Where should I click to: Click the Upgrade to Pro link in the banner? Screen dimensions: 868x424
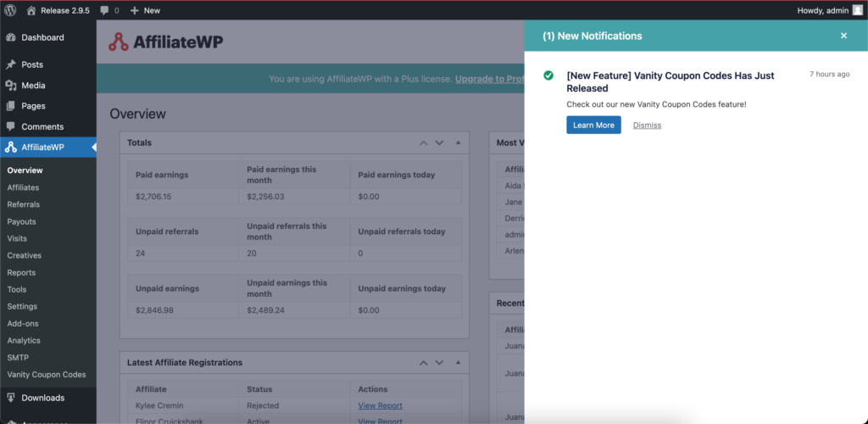coord(489,79)
